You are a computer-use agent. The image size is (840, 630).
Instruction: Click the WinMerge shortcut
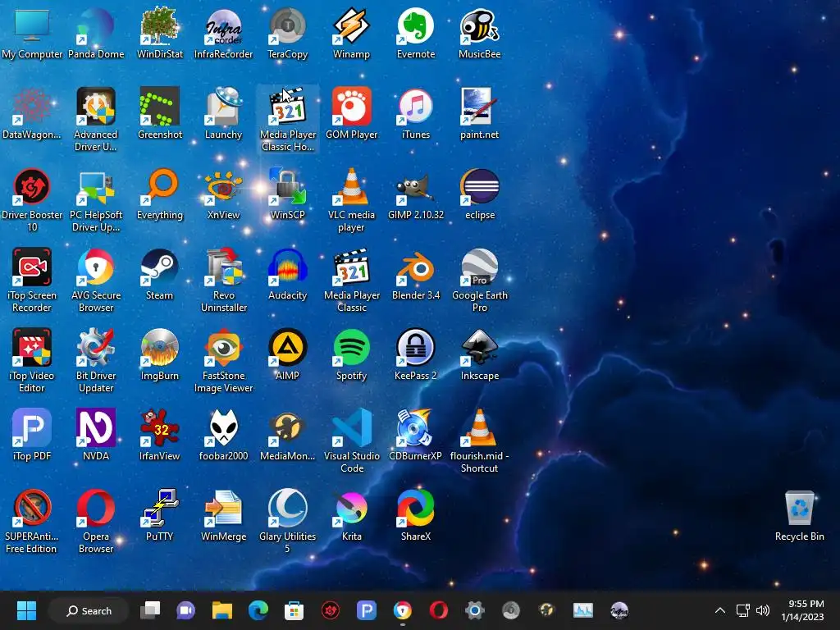point(223,508)
